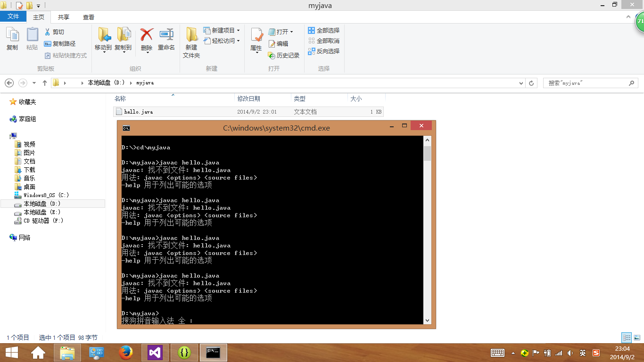
Task: Click taskbar volume icon
Action: tap(570, 353)
